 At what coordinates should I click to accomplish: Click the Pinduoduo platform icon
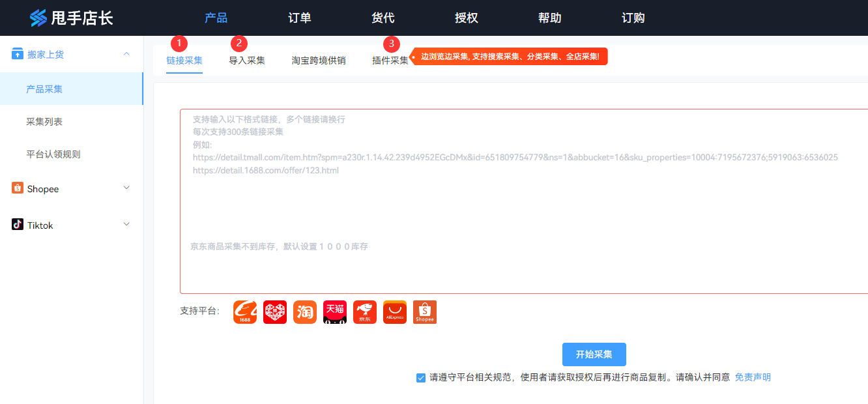(274, 311)
